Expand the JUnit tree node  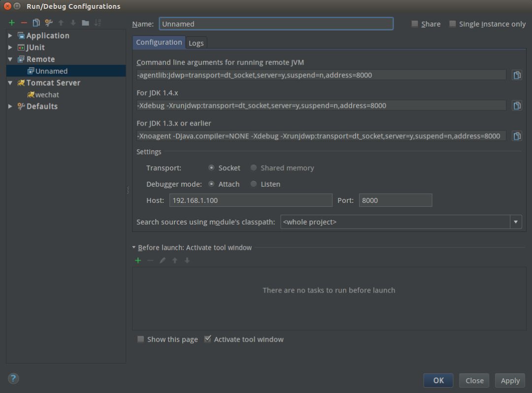click(10, 47)
